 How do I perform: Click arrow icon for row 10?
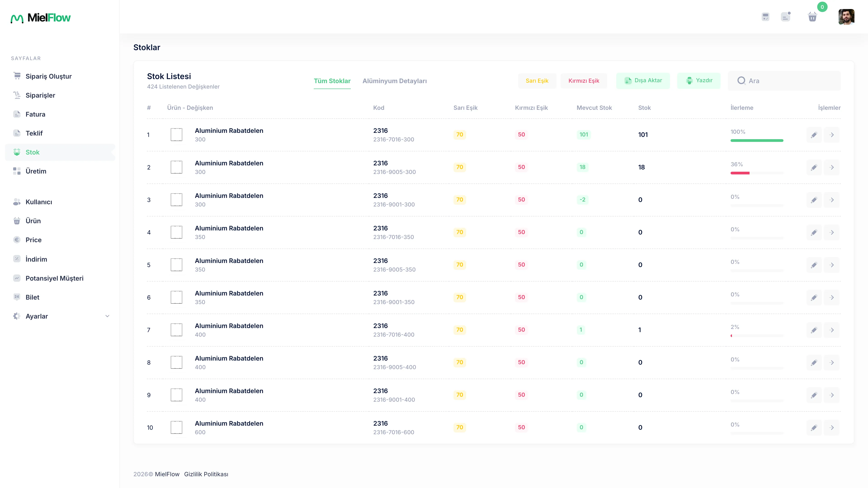point(832,428)
